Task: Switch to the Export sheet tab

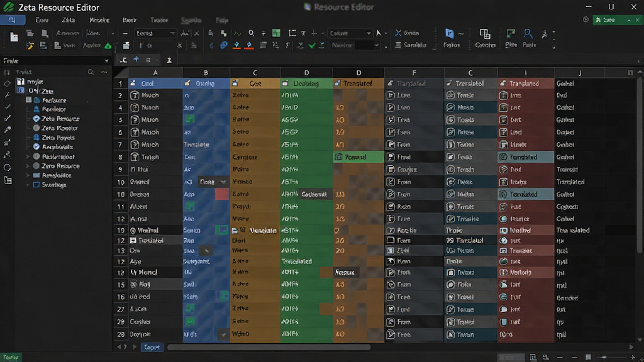Action: point(152,347)
